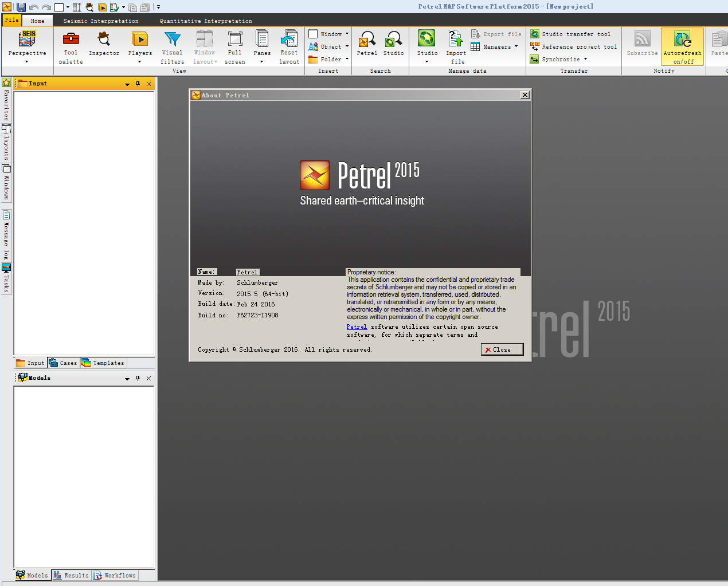Viewport: 728px width, 586px height.
Task: Open the Windows side tab
Action: tap(6, 182)
